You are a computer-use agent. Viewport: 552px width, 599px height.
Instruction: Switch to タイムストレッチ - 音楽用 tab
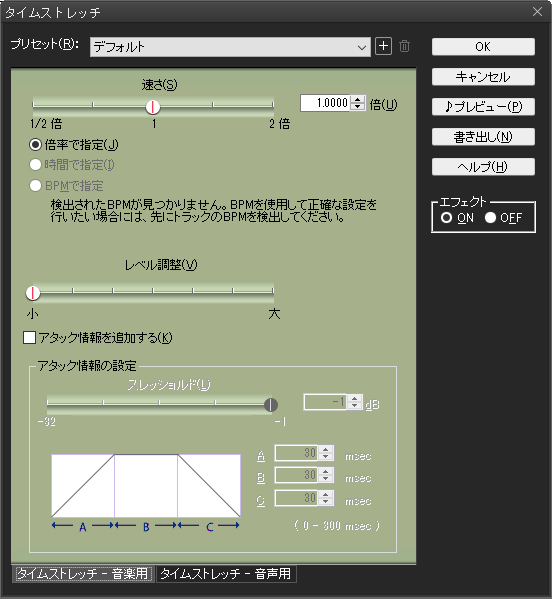click(83, 574)
